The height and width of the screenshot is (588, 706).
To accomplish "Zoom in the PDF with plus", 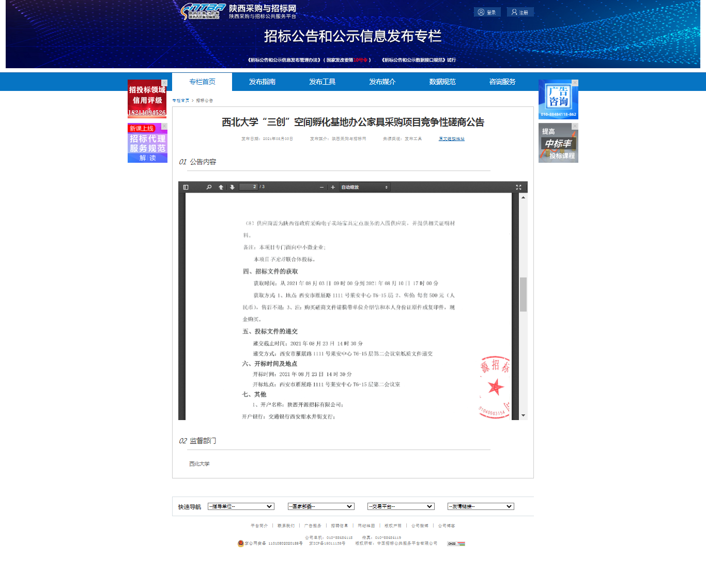I will coord(333,187).
